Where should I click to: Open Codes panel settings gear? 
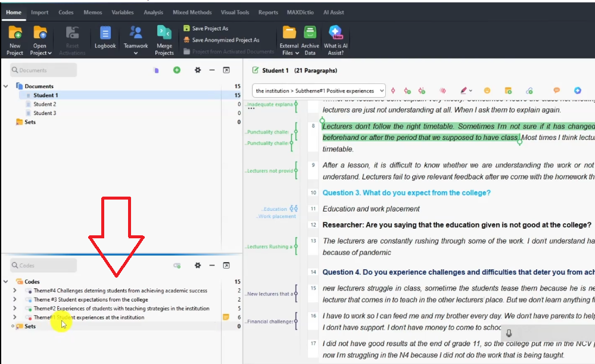[x=198, y=265]
